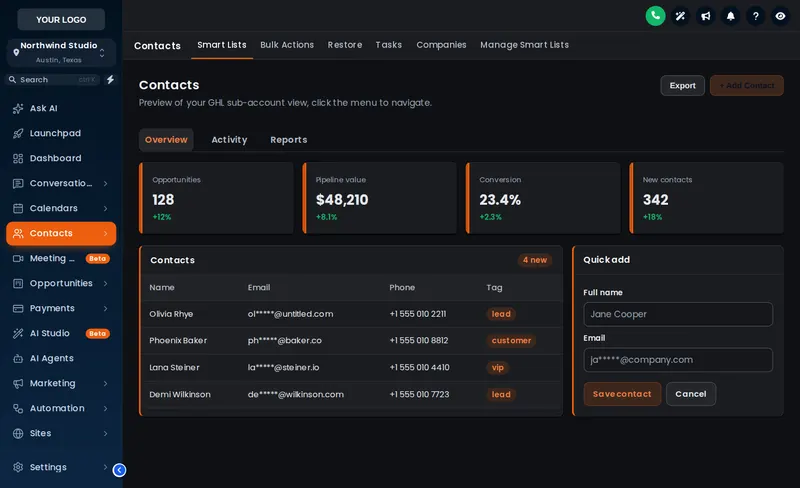Screen dimensions: 800x488
Task: Open the magic wand AI tool icon
Action: point(680,16)
